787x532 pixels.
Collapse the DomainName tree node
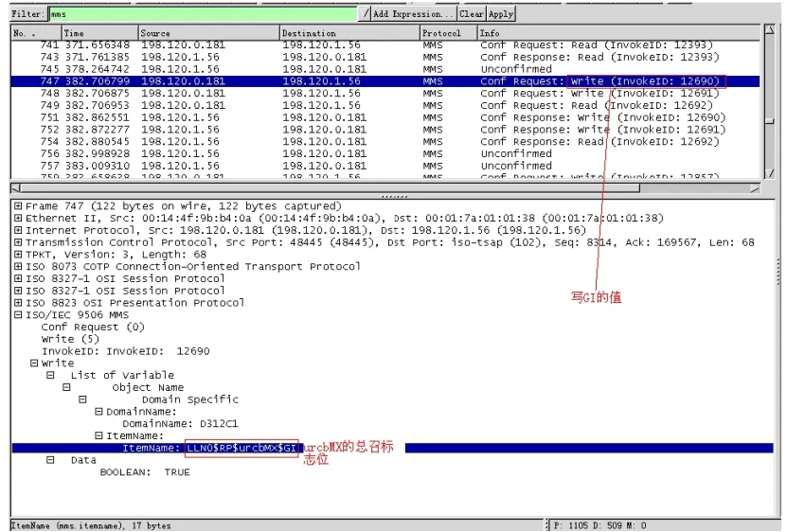(98, 412)
